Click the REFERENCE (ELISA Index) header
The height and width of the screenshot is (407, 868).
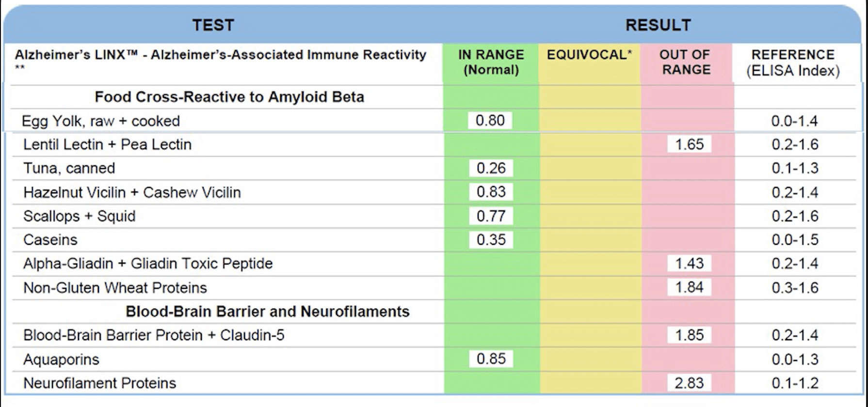point(793,63)
